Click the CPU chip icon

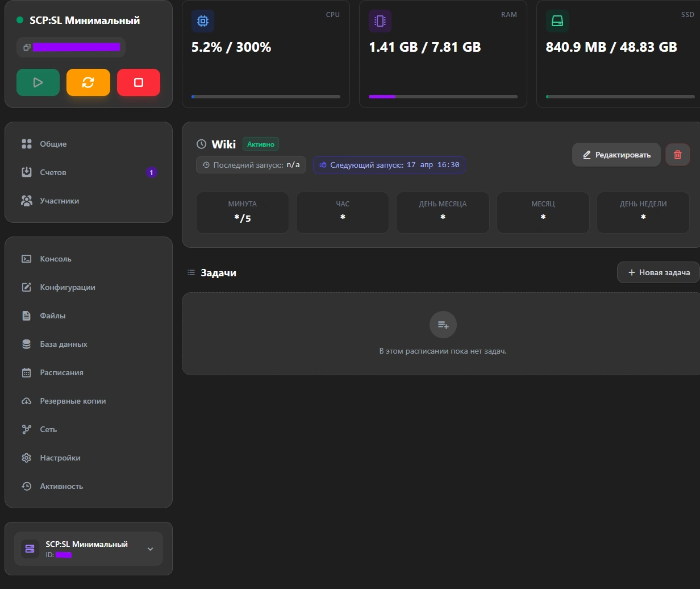point(203,21)
